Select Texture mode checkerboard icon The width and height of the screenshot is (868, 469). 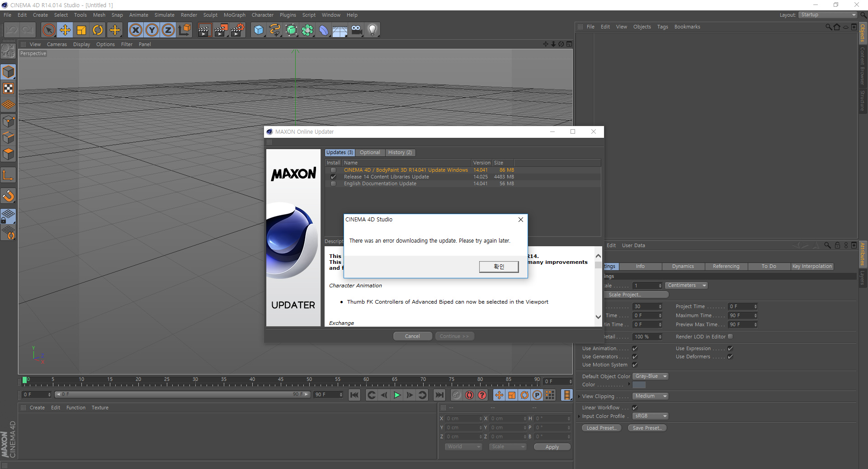[x=9, y=89]
